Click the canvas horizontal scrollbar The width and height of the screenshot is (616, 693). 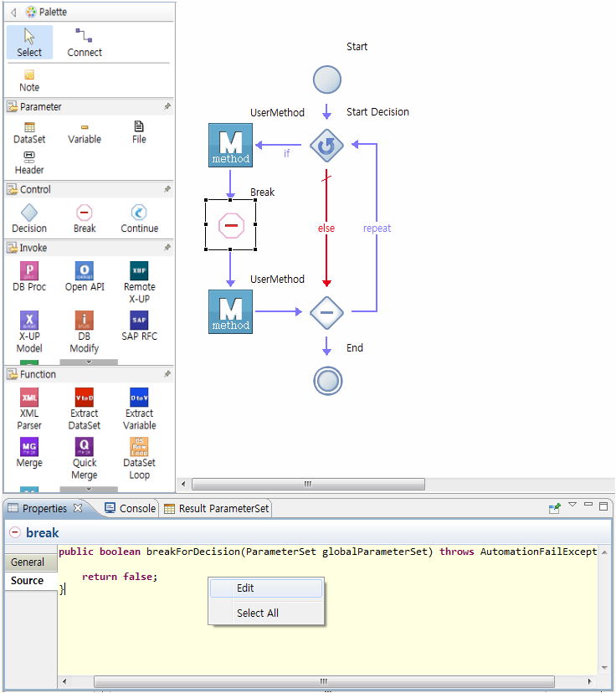pyautogui.click(x=308, y=484)
